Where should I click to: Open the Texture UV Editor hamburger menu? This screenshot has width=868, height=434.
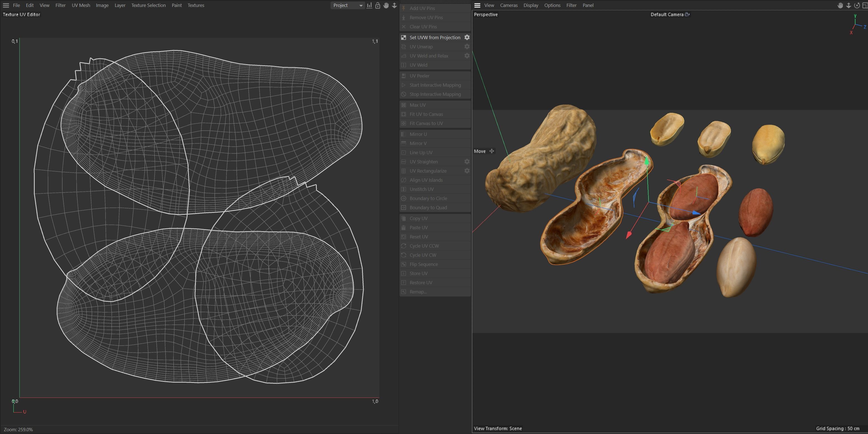6,5
